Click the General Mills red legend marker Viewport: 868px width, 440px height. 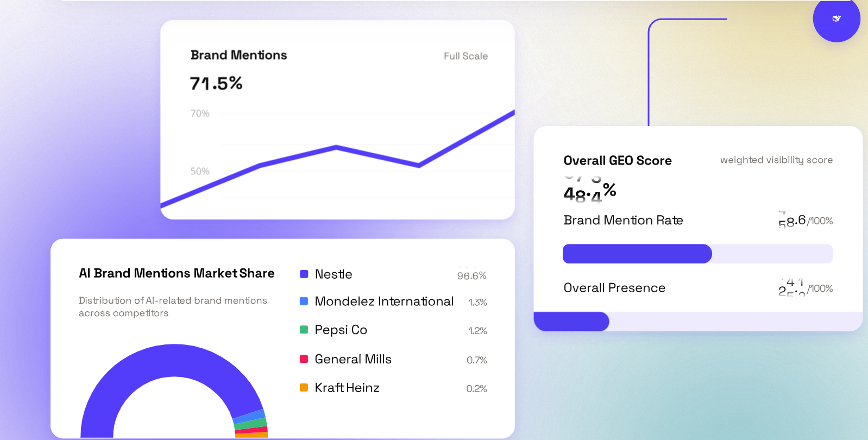pyautogui.click(x=304, y=359)
